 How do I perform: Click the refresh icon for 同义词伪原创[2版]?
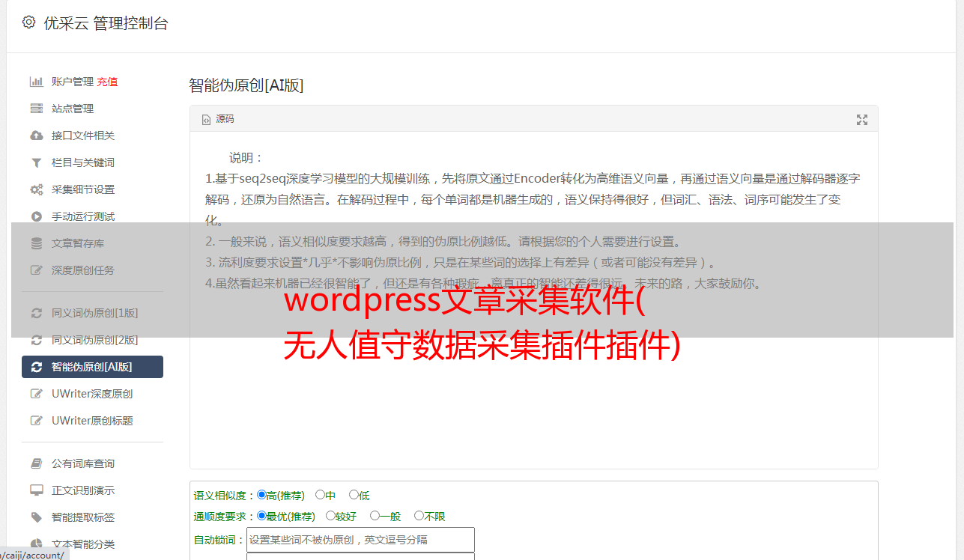[x=36, y=340]
